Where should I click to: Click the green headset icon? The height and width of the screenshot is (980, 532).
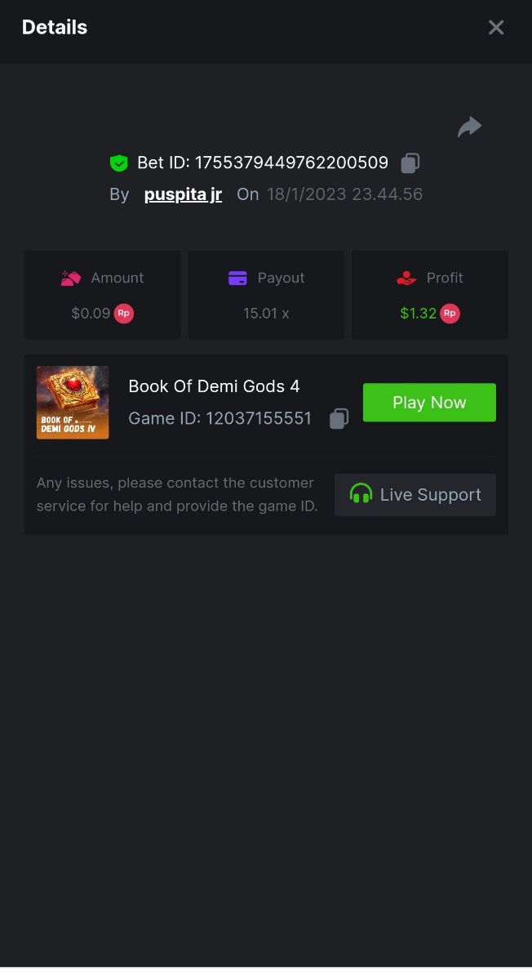click(361, 494)
